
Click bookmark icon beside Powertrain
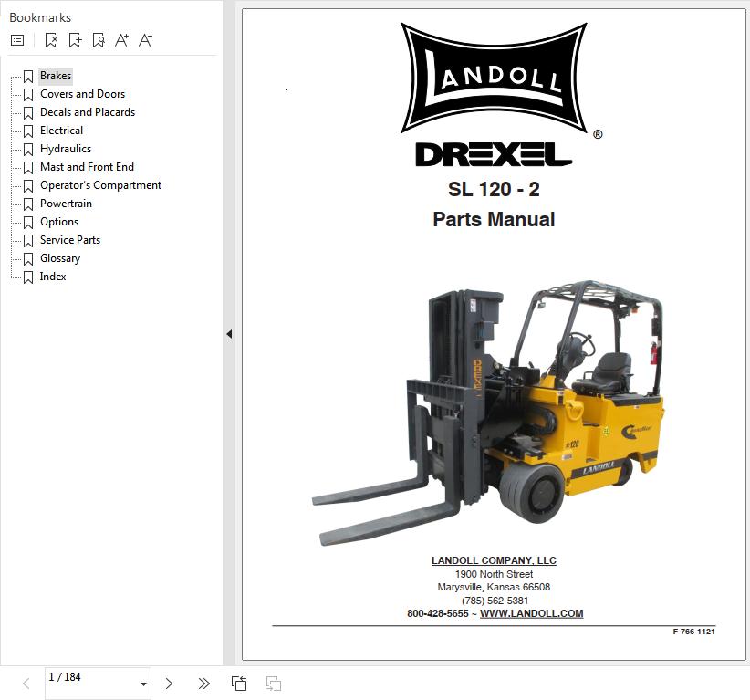[x=28, y=204]
